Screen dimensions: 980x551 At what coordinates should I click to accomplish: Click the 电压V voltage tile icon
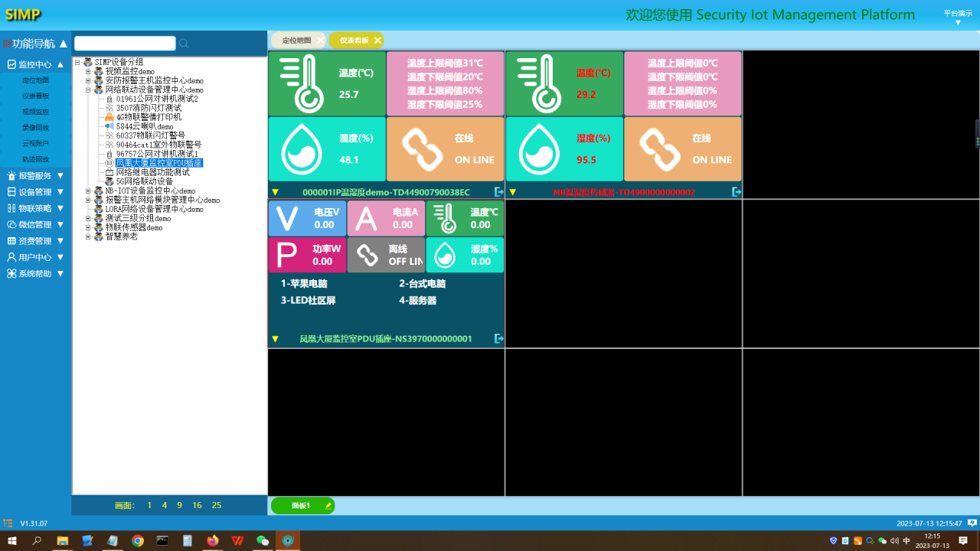[x=288, y=219]
